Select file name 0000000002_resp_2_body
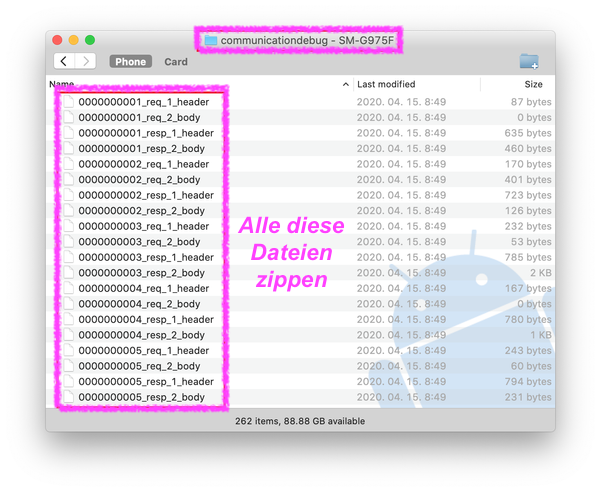Image resolution: width=601 pixels, height=492 pixels. tap(142, 210)
